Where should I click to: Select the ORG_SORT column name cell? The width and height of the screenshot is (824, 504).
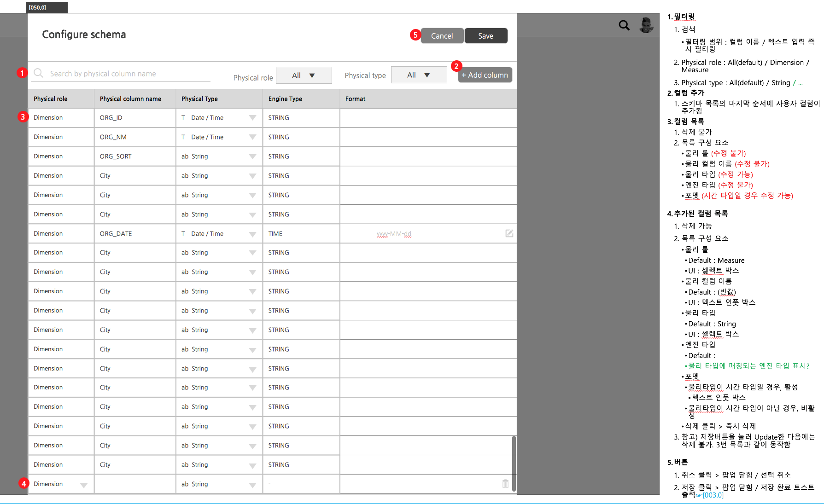[x=135, y=156]
